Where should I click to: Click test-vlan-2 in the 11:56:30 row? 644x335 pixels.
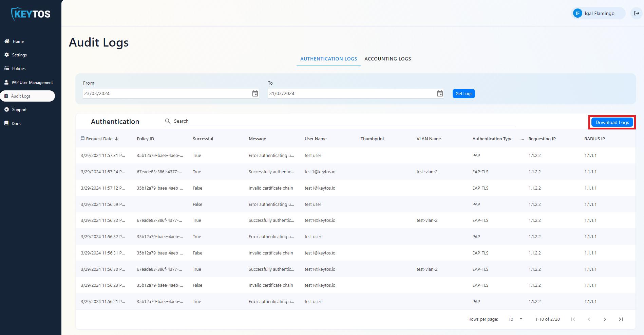click(427, 269)
